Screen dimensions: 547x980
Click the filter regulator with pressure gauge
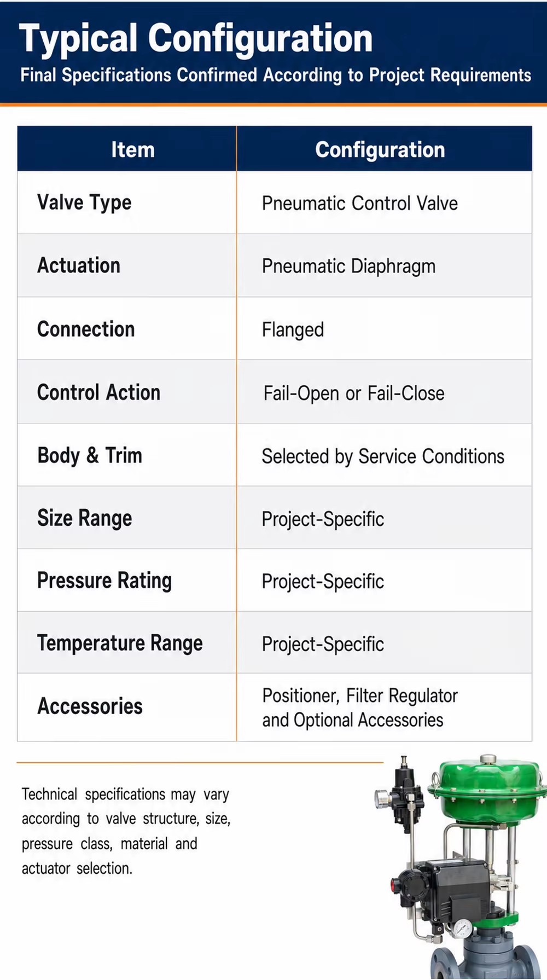click(398, 793)
